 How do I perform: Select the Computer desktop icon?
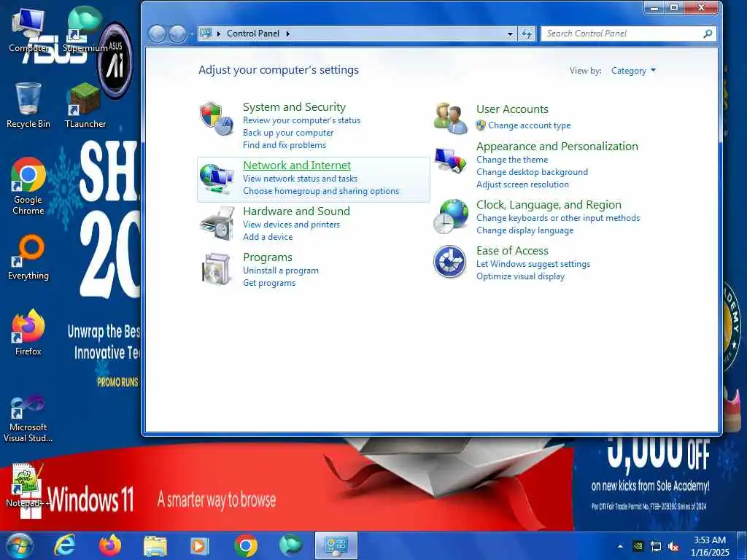(28, 30)
